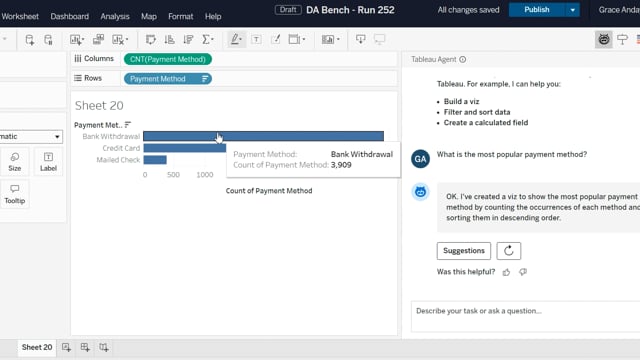The width and height of the screenshot is (640, 360).
Task: Open the Publish dropdown arrow
Action: click(x=573, y=10)
